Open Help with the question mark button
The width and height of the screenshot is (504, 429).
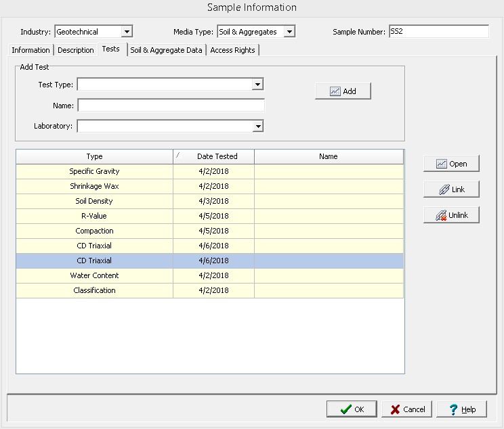click(461, 409)
